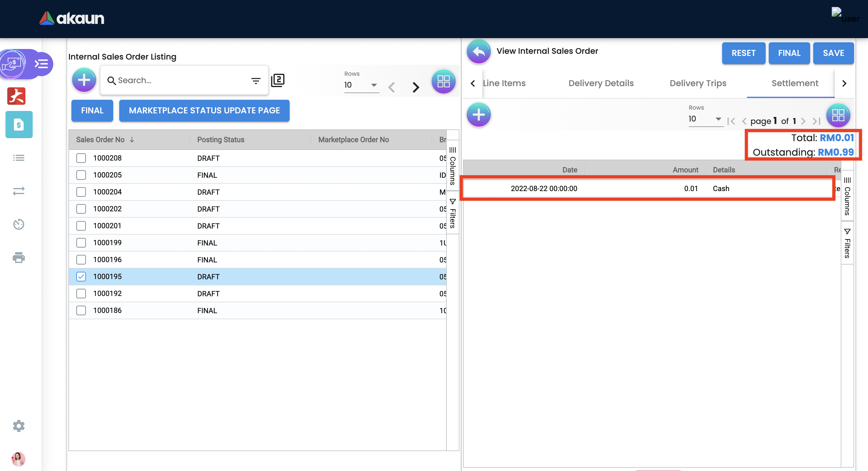868x471 pixels.
Task: Open the listing Rows per page dropdown
Action: click(361, 85)
